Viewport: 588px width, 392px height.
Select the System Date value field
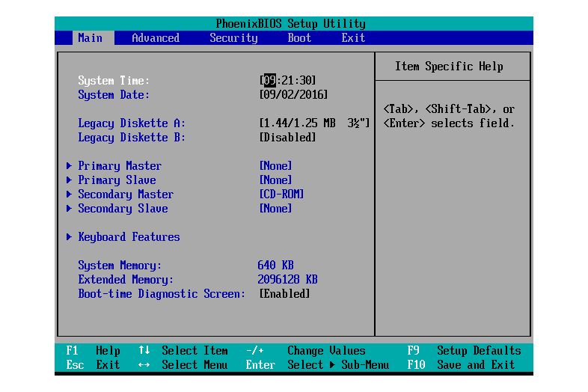pyautogui.click(x=293, y=95)
